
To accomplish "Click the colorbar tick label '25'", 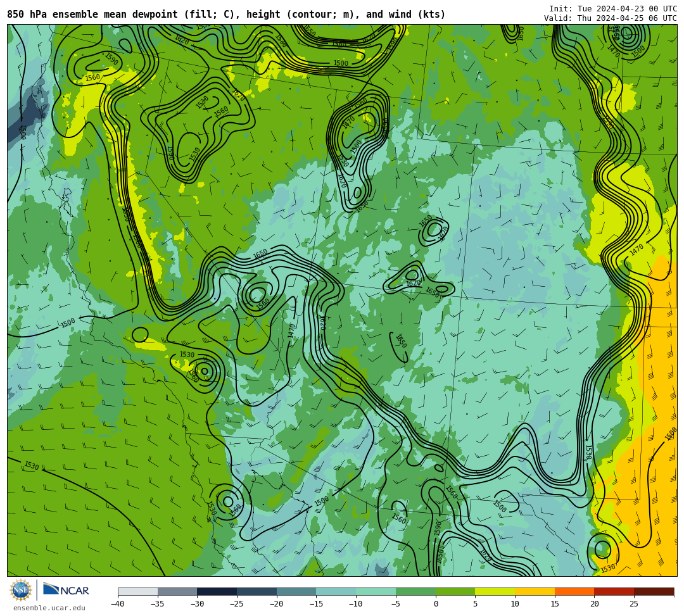I will [634, 604].
